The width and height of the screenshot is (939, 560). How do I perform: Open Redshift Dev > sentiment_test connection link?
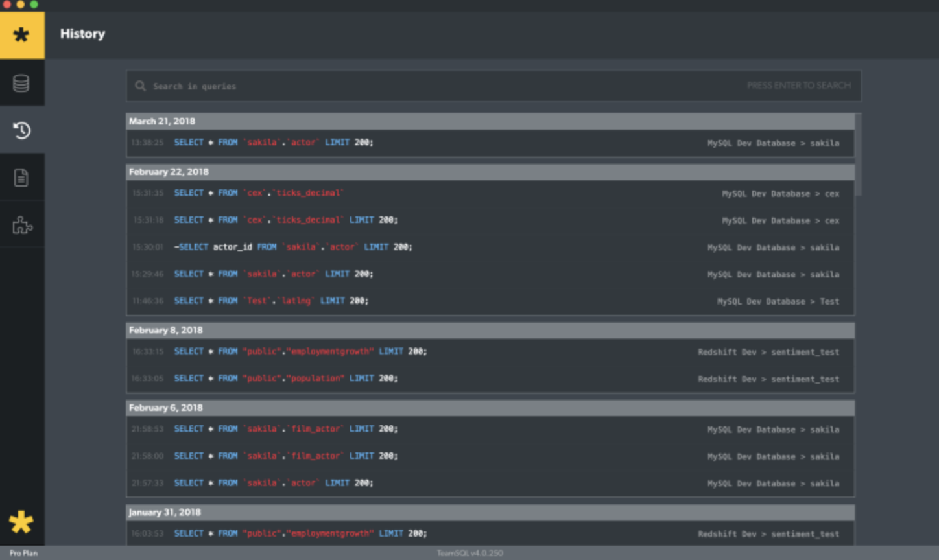pyautogui.click(x=768, y=352)
